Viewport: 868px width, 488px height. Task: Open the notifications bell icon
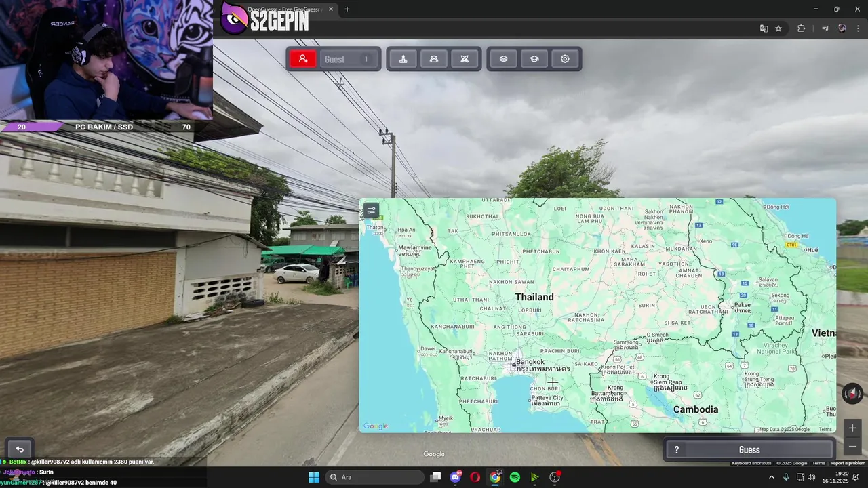coord(856,477)
